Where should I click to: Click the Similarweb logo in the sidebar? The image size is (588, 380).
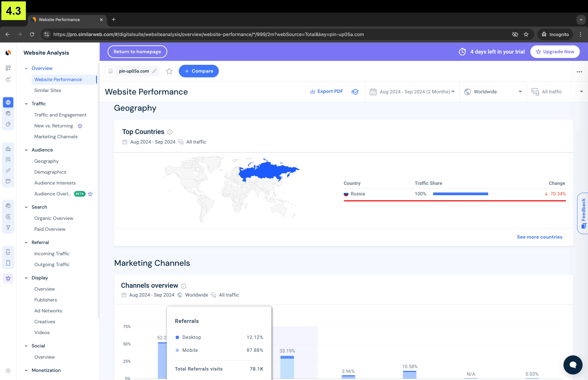(x=8, y=53)
